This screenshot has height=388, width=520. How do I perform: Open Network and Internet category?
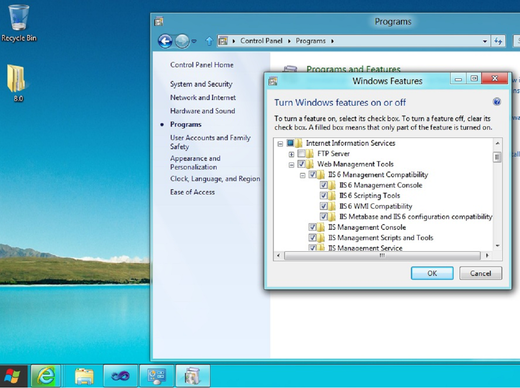click(x=203, y=98)
